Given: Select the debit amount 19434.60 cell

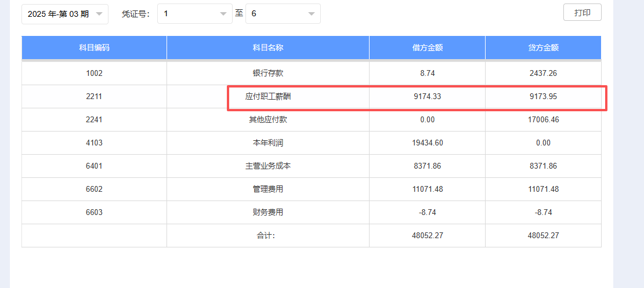Looking at the screenshot, I should tap(427, 143).
